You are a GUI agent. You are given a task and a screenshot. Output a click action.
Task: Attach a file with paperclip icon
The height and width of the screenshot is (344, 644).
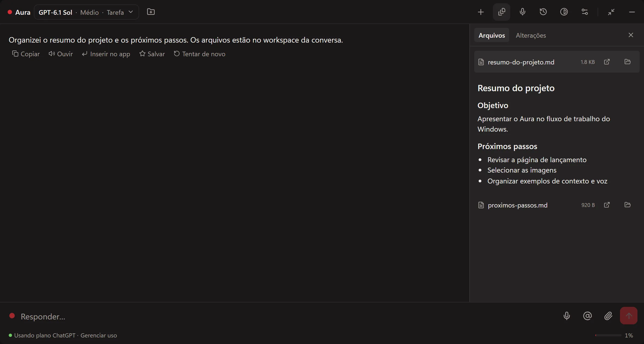point(608,316)
